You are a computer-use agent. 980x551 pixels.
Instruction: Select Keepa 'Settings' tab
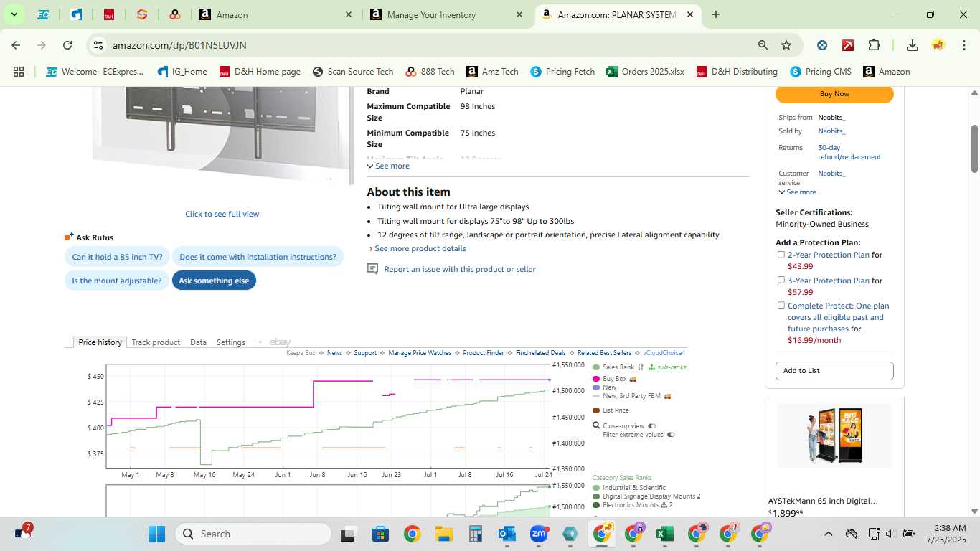(231, 342)
